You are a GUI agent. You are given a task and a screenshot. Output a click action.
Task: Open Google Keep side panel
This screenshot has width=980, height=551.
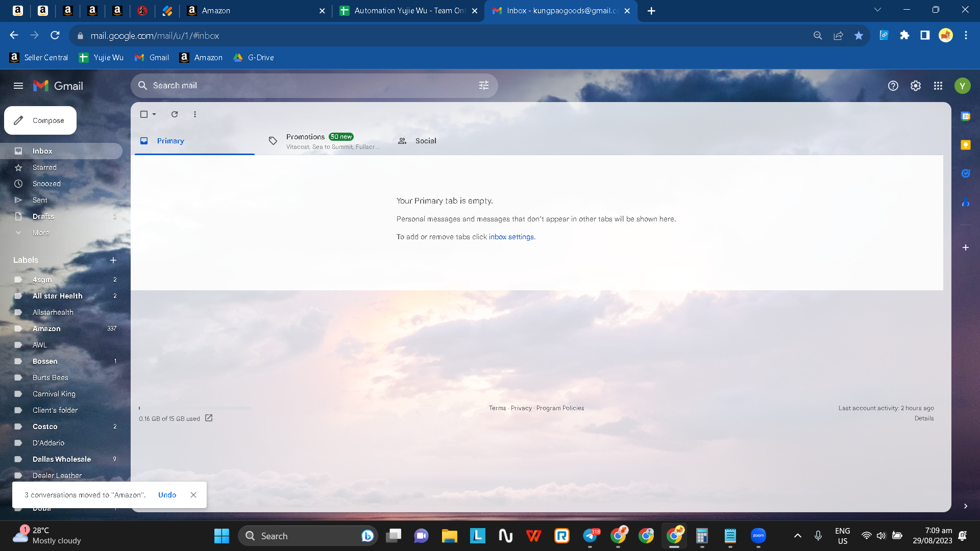point(966,145)
